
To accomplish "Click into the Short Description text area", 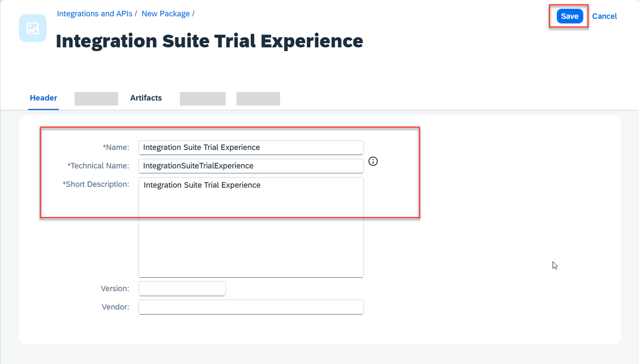I will (251, 227).
